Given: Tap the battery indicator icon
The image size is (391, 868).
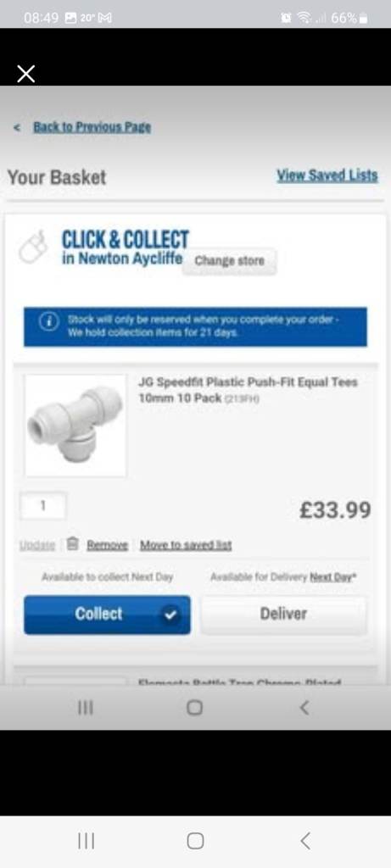Looking at the screenshot, I should 363,19.
